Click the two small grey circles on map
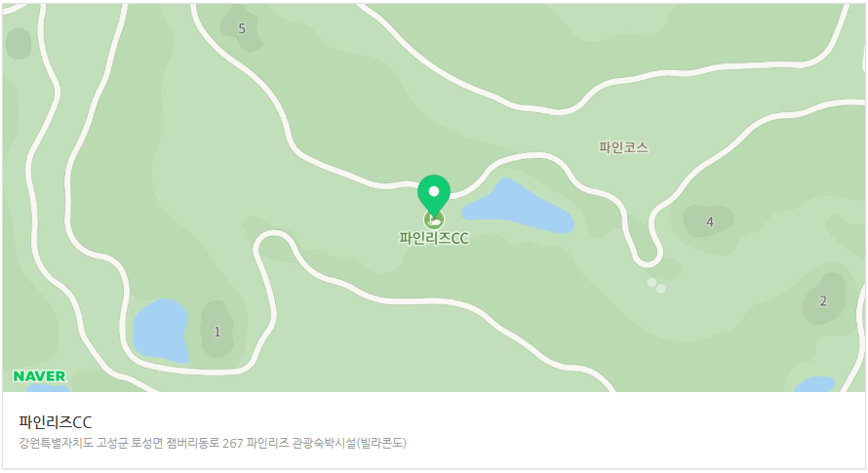The height and width of the screenshot is (473, 868). pos(656,286)
